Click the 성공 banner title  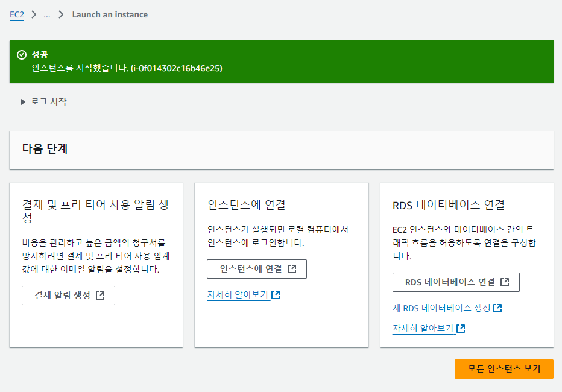[40, 54]
